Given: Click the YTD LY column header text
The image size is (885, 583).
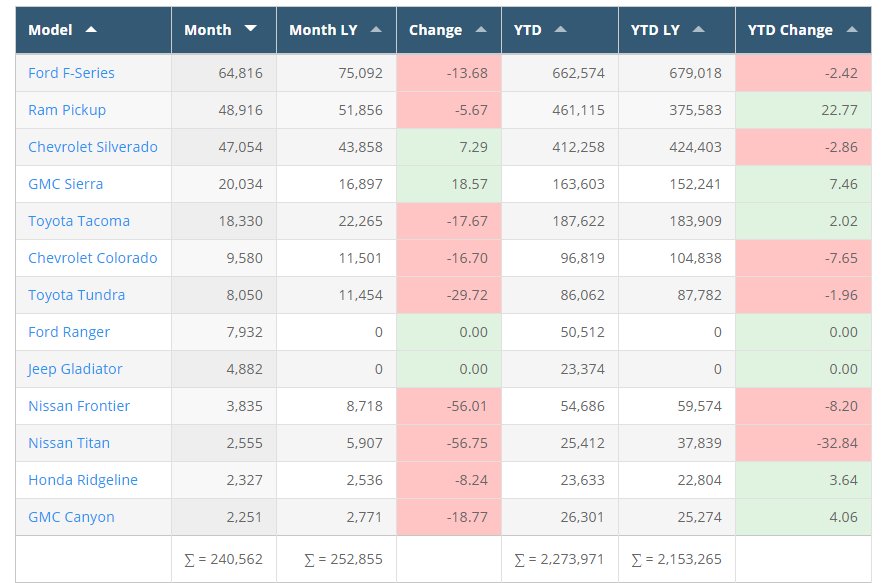Looking at the screenshot, I should [655, 30].
